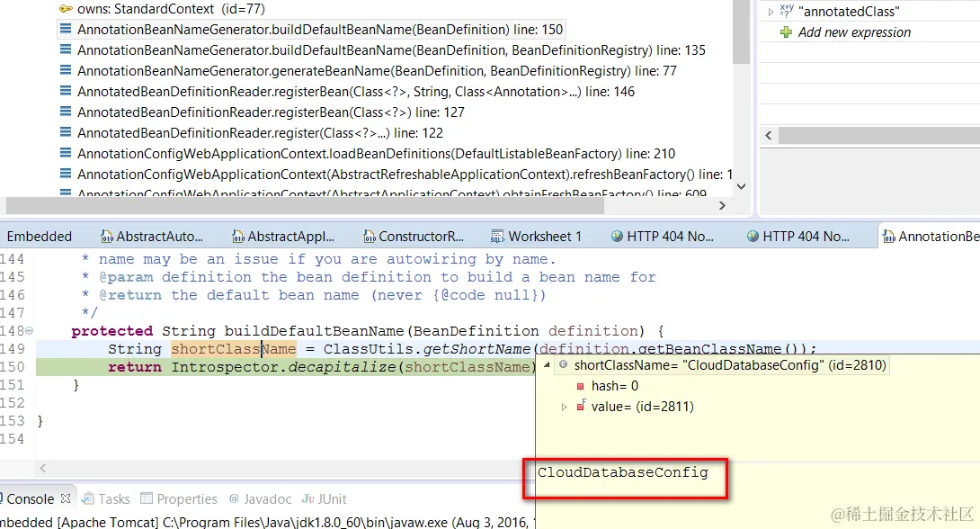Viewport: 980px width, 529px height.
Task: Click the stack frame icon for line 146
Action: point(65,91)
